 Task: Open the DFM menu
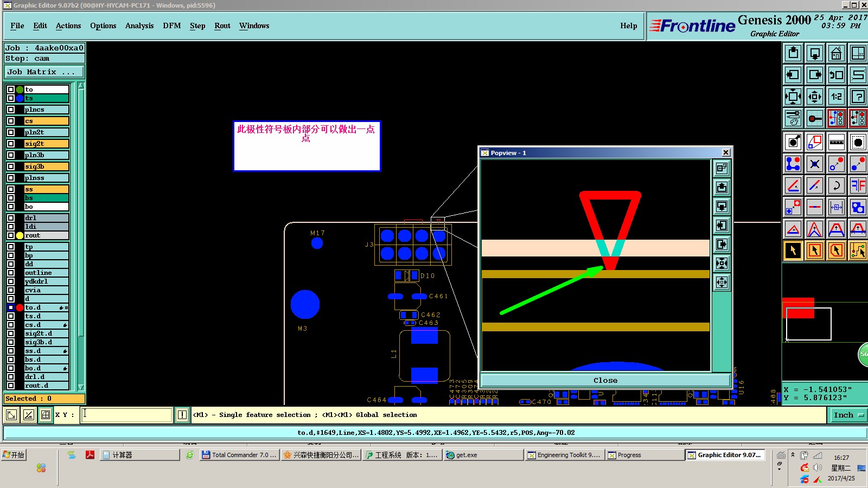tap(172, 25)
